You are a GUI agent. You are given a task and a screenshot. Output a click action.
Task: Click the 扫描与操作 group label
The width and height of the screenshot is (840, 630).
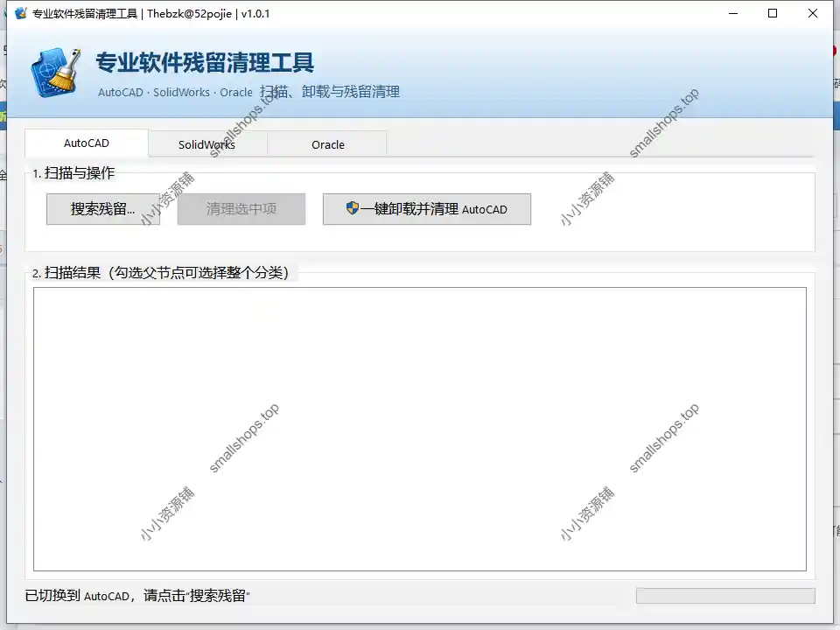coord(73,173)
